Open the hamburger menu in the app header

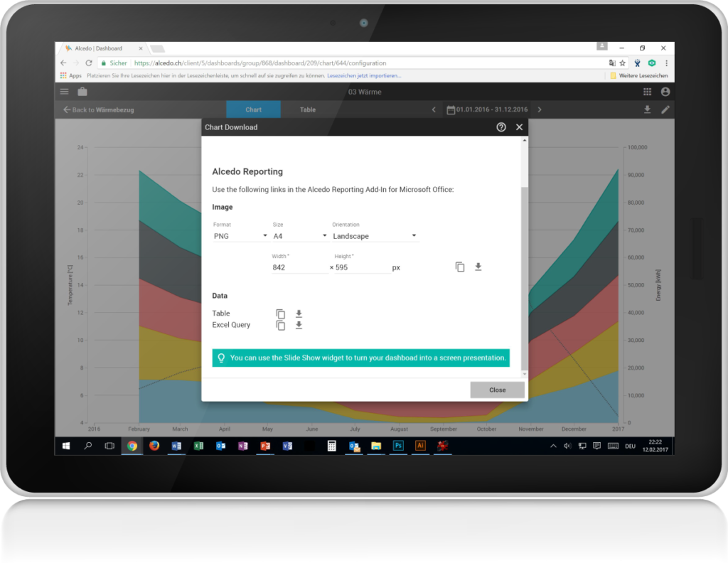coord(64,92)
